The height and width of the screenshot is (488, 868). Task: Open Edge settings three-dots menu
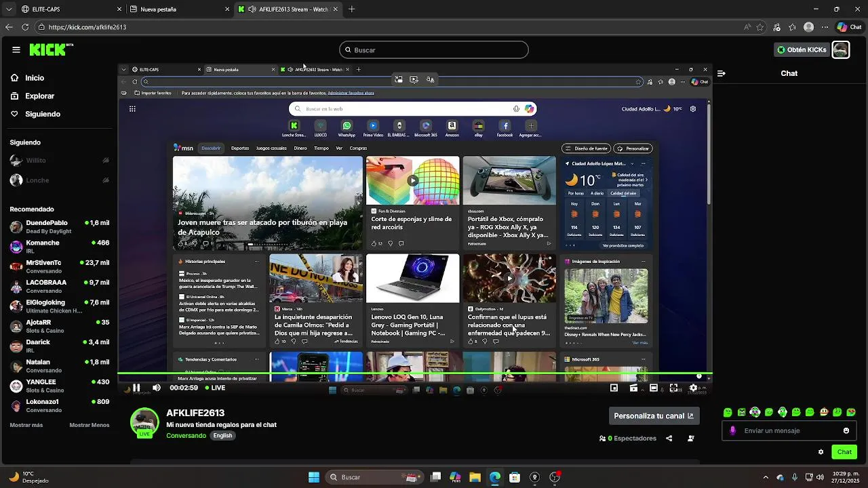[x=825, y=27]
